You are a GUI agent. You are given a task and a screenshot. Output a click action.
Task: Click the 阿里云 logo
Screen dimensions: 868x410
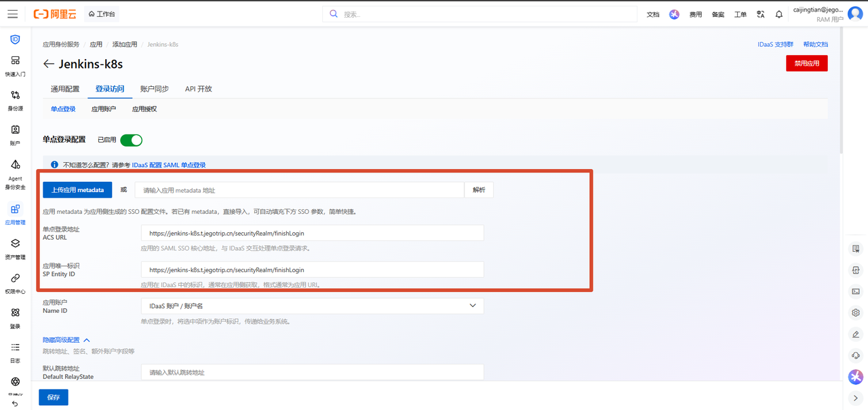coord(54,14)
